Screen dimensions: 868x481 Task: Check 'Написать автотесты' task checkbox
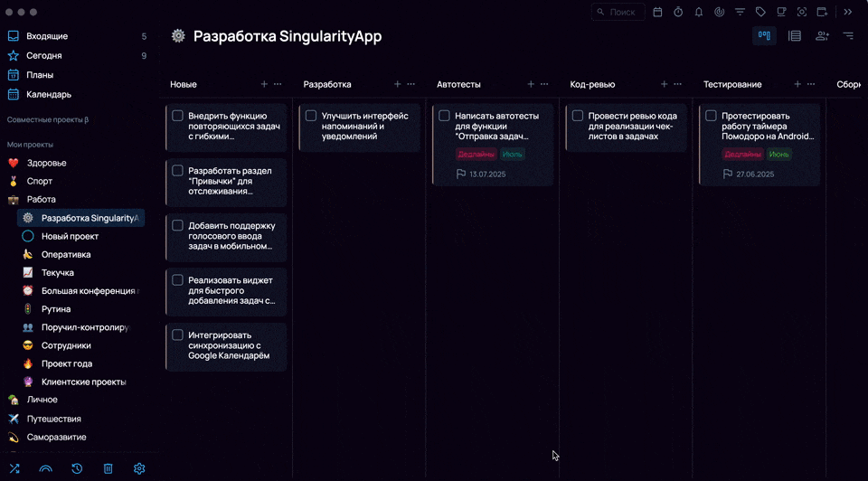point(444,116)
